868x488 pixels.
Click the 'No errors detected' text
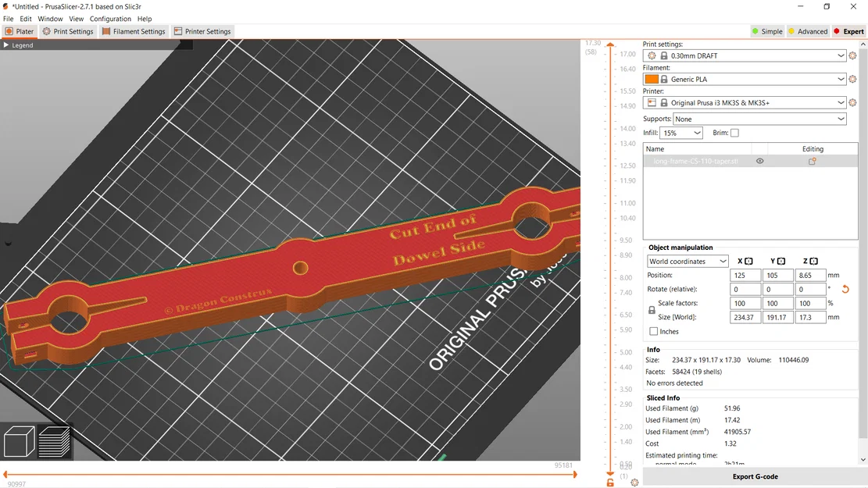coord(674,383)
